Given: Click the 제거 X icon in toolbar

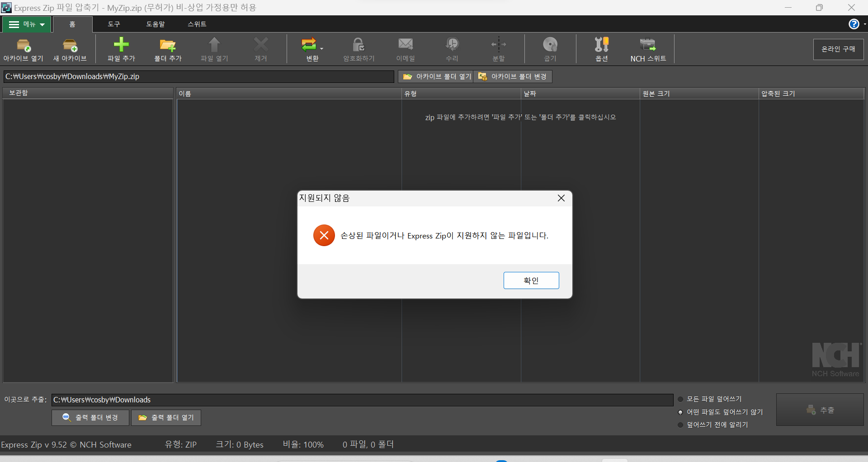Looking at the screenshot, I should click(261, 44).
